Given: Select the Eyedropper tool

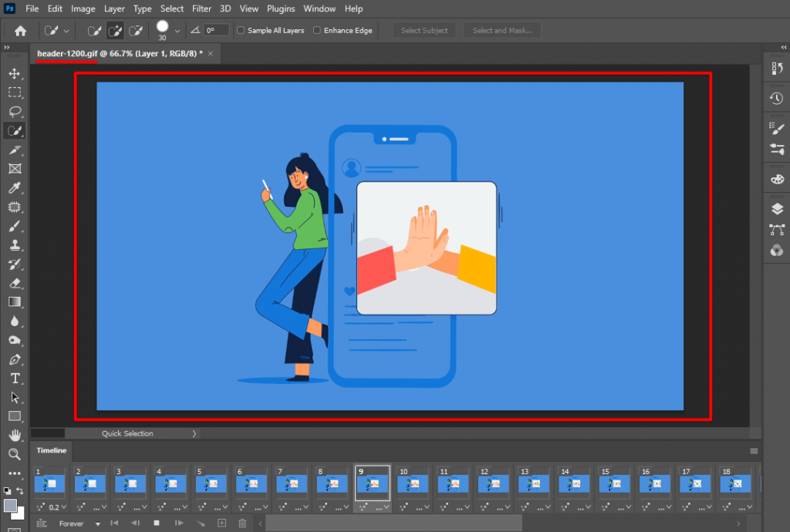Looking at the screenshot, I should [14, 187].
